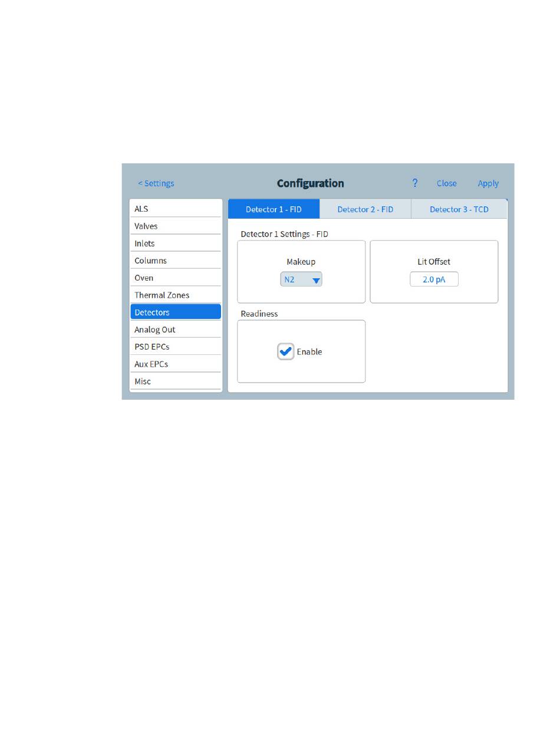Open Analog Out configuration

[x=176, y=330]
